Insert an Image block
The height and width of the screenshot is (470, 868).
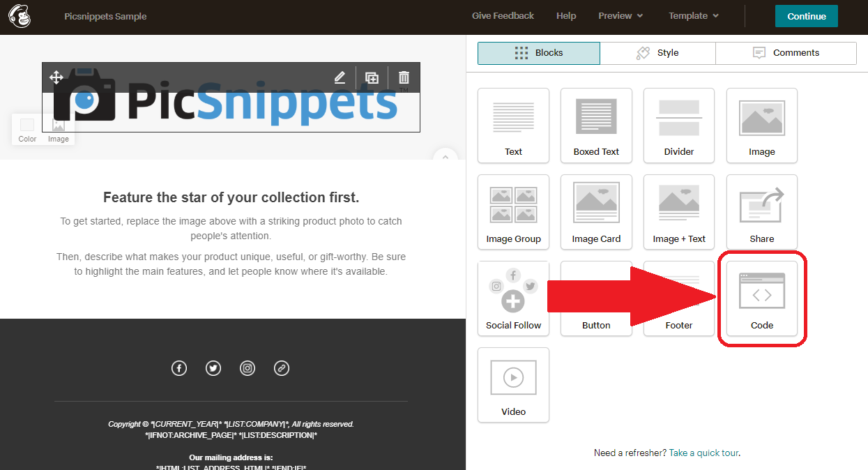762,126
